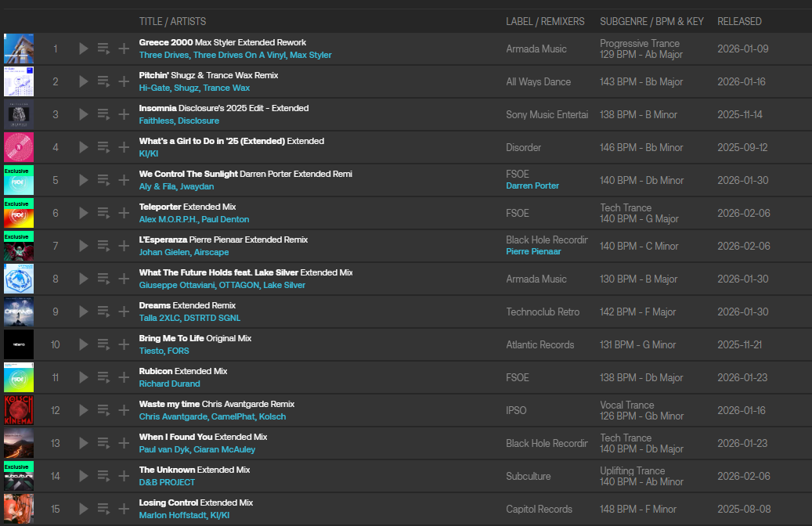Add Pitchin' to the queue
Viewport: 812px width, 526px height.
click(x=103, y=81)
